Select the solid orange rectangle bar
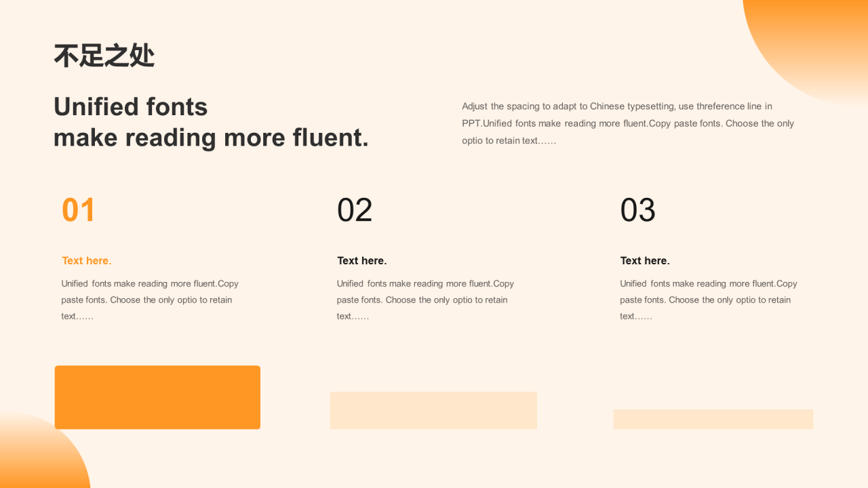Screen dimensions: 868x488 coord(157,397)
